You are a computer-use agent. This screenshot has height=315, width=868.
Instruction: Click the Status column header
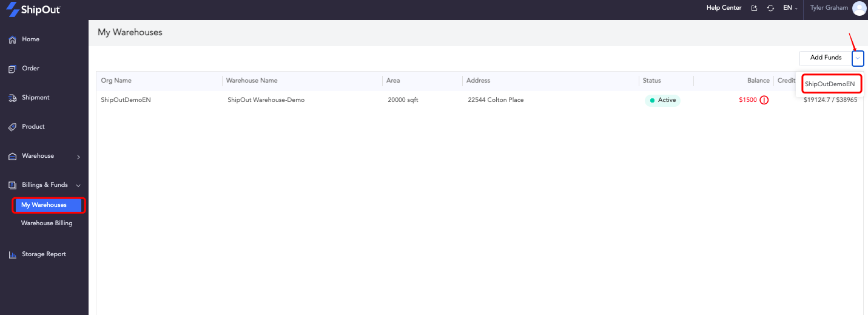[652, 81]
